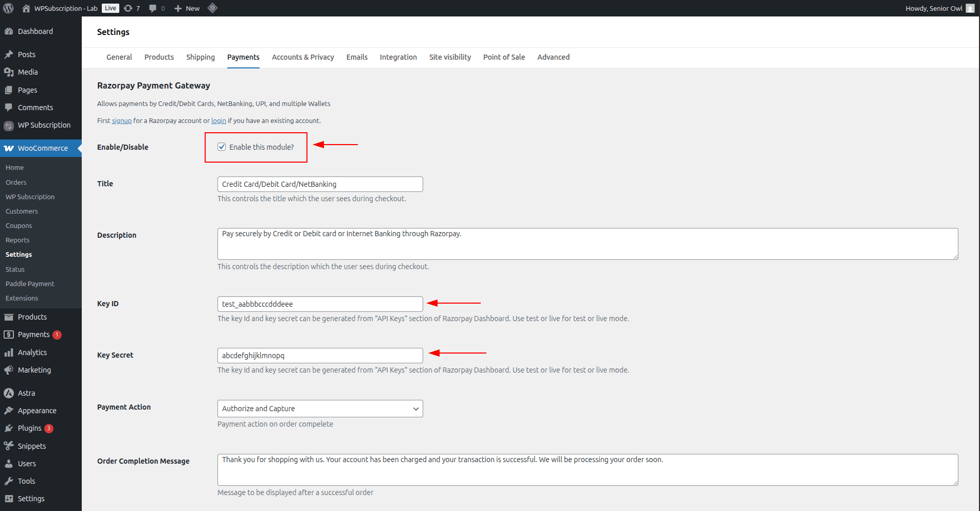The width and height of the screenshot is (980, 511).
Task: Follow the Razorpay signup link
Action: click(122, 121)
